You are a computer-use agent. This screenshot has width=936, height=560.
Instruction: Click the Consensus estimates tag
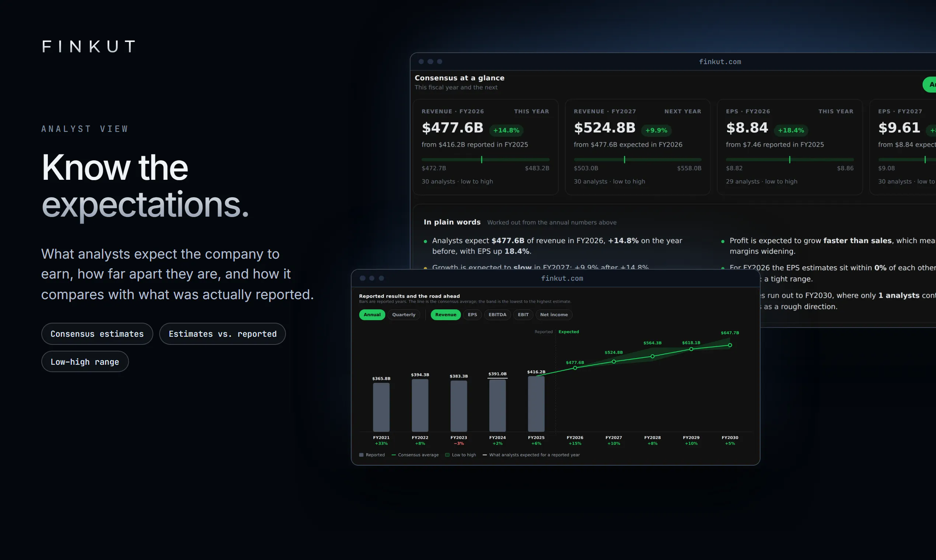pyautogui.click(x=97, y=334)
